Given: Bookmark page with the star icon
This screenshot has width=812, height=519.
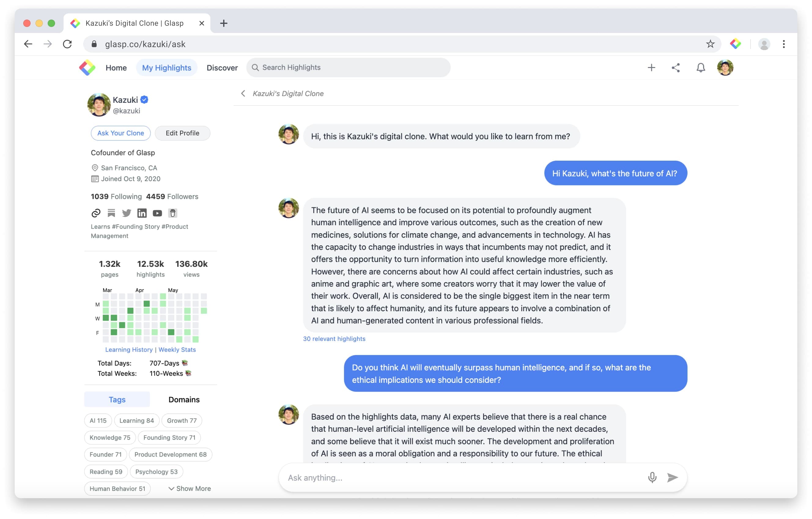Looking at the screenshot, I should click(x=710, y=44).
